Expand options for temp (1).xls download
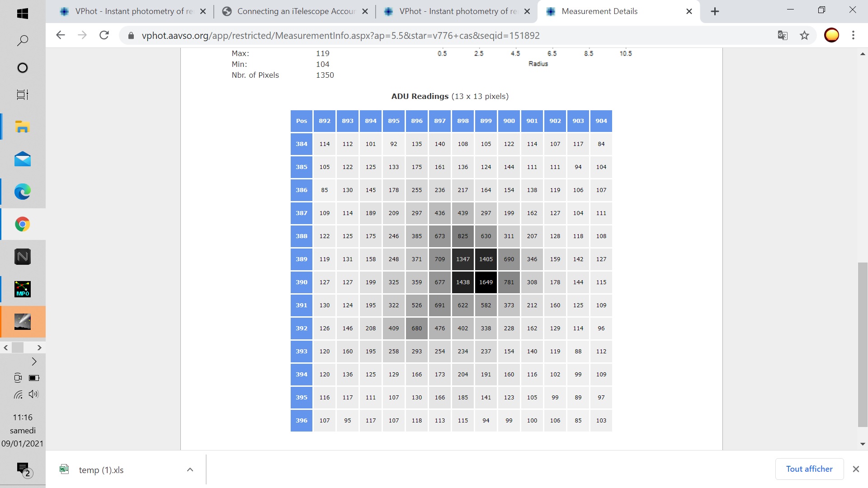Viewport: 868px width, 488px height. coord(190,470)
